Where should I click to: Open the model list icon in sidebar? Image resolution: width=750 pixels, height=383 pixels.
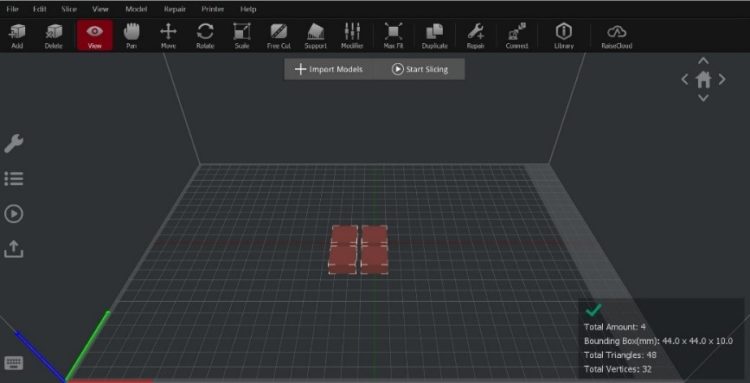tap(14, 178)
